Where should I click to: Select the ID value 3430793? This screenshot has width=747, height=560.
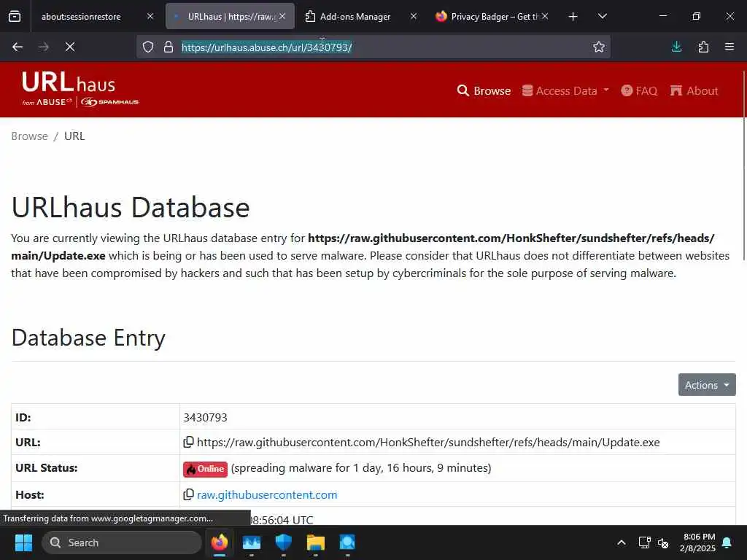[205, 418]
